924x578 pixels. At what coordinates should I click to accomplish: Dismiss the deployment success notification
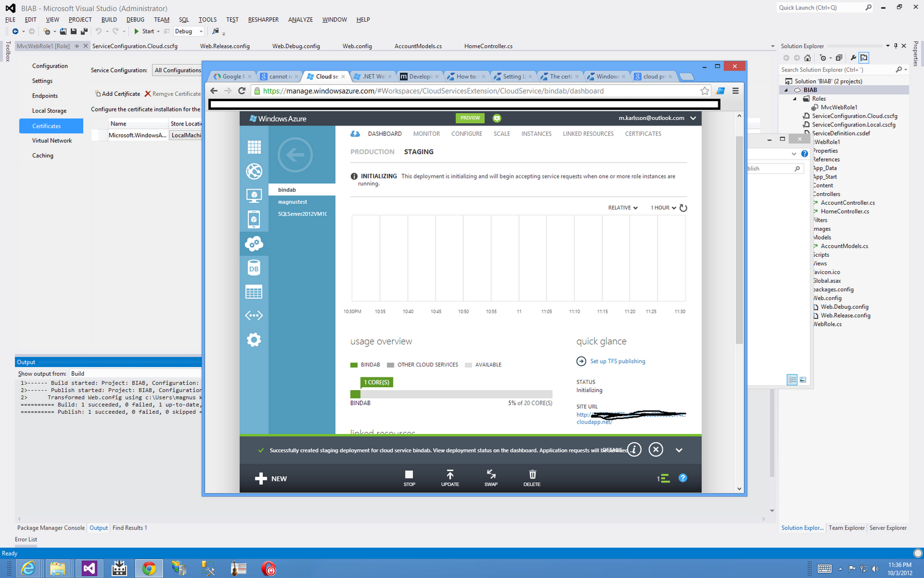[x=656, y=450]
